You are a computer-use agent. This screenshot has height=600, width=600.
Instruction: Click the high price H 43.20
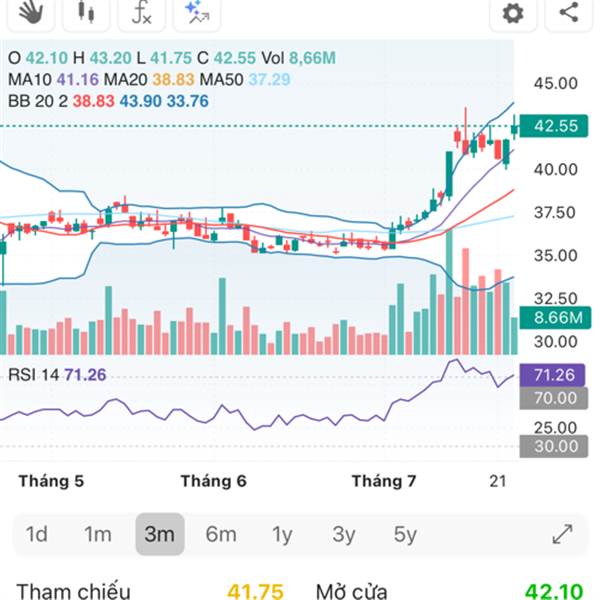pyautogui.click(x=102, y=58)
